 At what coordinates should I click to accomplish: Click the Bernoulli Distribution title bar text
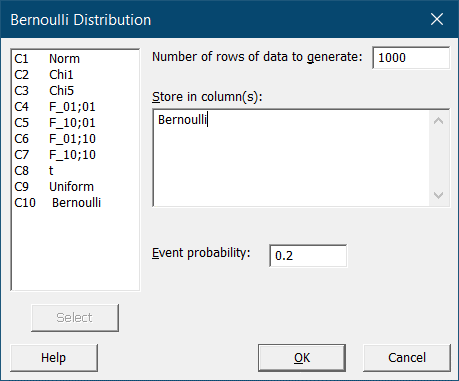click(81, 20)
